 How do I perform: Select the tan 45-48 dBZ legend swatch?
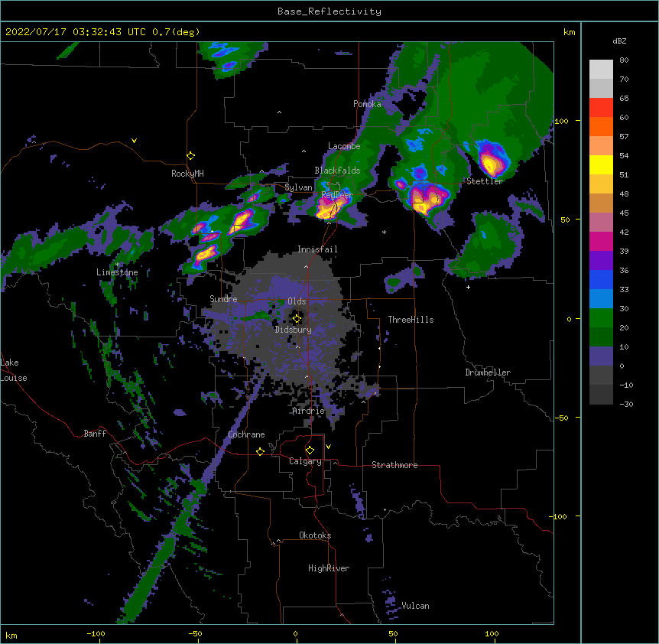coord(601,203)
